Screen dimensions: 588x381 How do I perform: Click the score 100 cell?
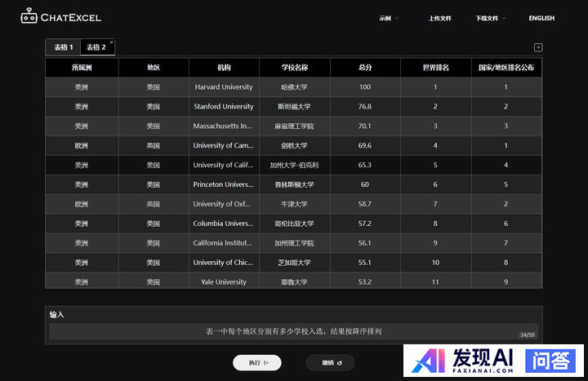[365, 87]
